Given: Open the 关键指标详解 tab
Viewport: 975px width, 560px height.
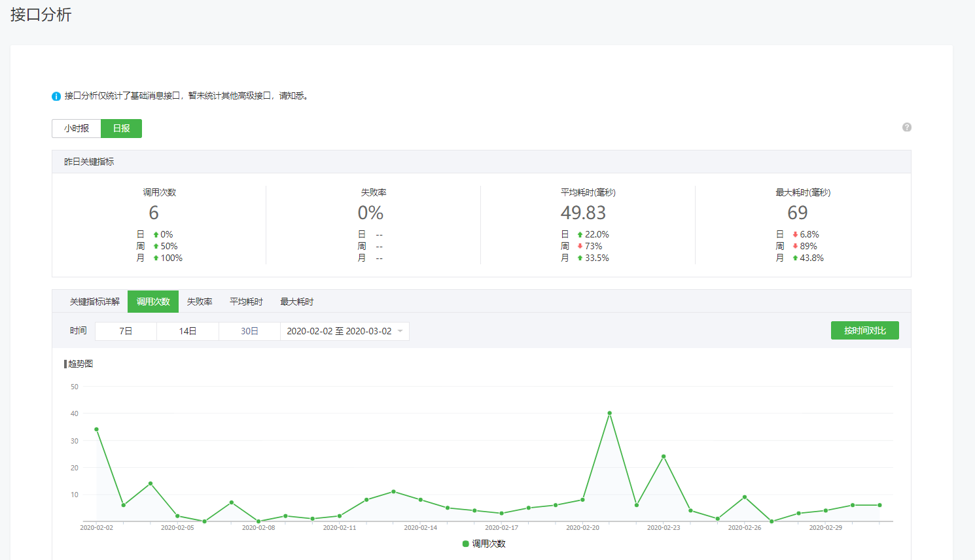Looking at the screenshot, I should tap(95, 302).
